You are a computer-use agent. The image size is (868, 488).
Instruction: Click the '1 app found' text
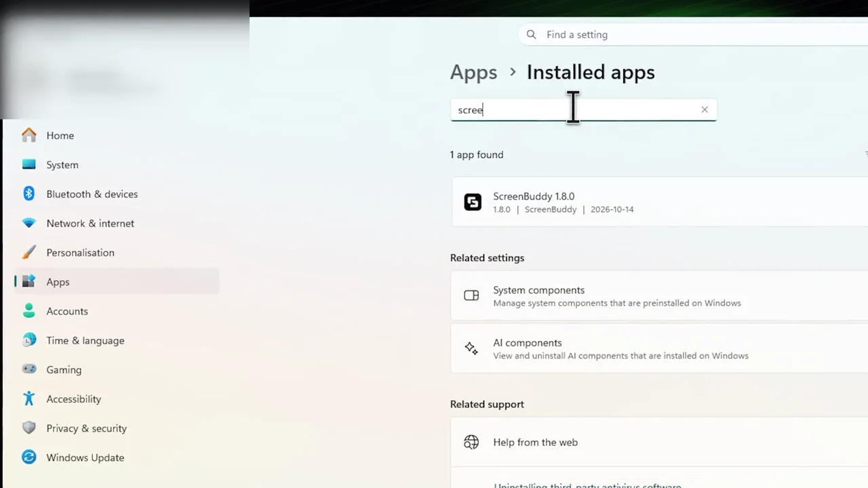point(477,155)
